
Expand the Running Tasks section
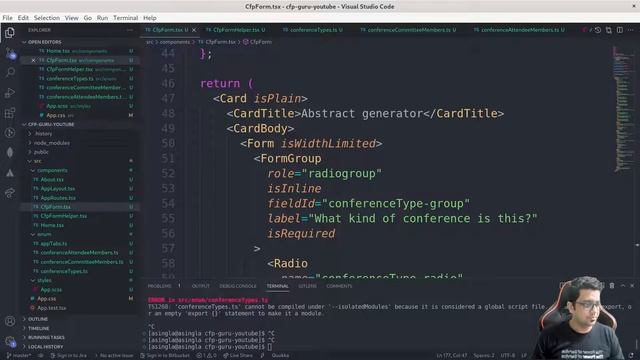pyautogui.click(x=80, y=338)
